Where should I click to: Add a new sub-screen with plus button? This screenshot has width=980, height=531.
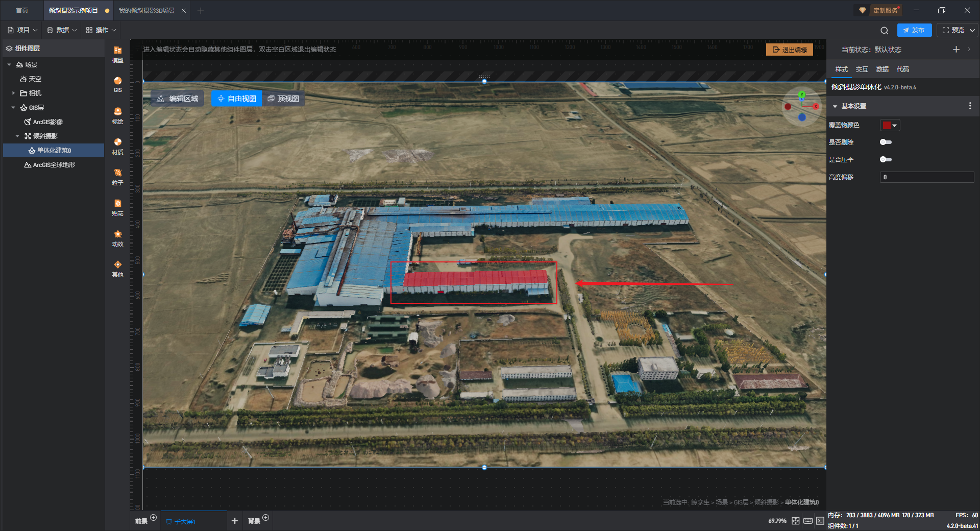click(x=235, y=521)
